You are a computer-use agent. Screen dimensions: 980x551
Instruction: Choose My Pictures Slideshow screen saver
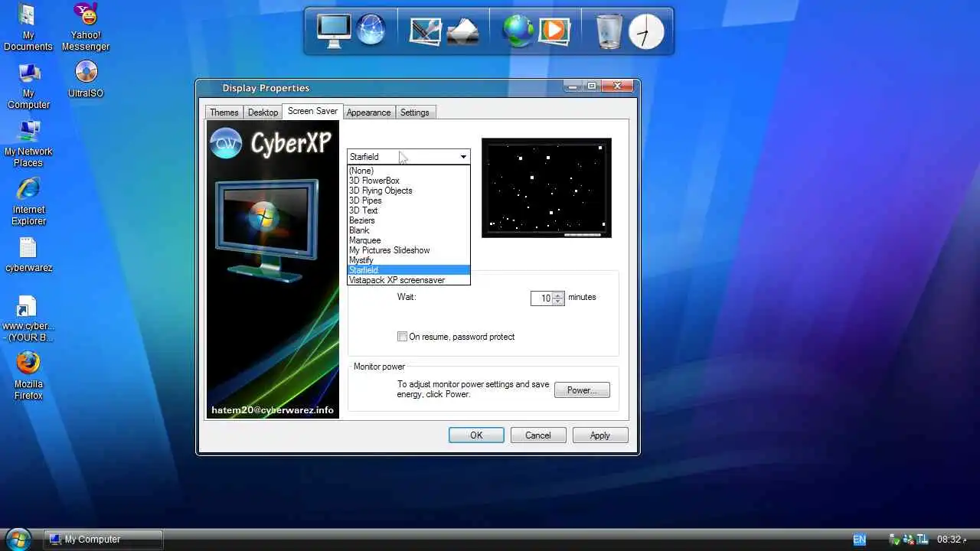click(408, 250)
